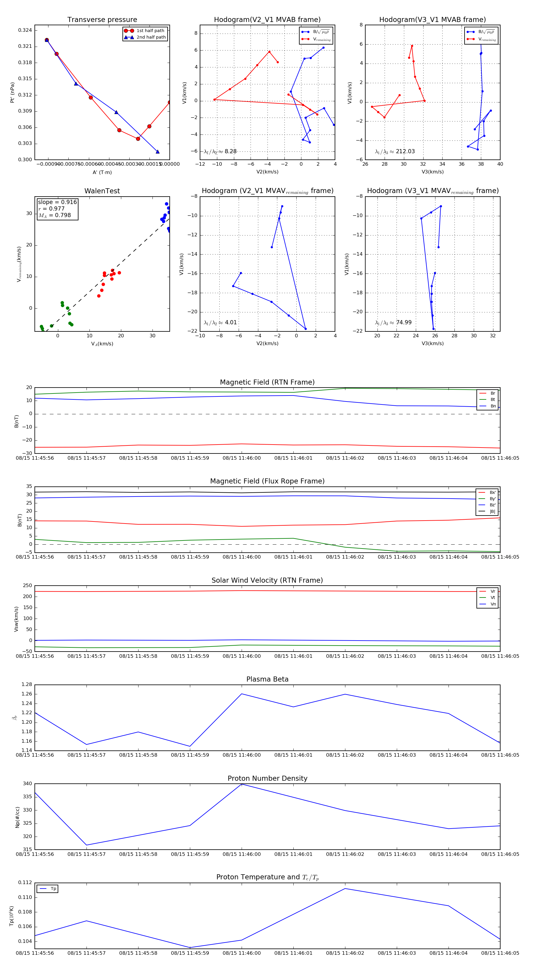Click the 'Hodogram(V2_V1 MVAB frame)' title
Image resolution: width=535 pixels, height=980 pixels.
click(267, 20)
